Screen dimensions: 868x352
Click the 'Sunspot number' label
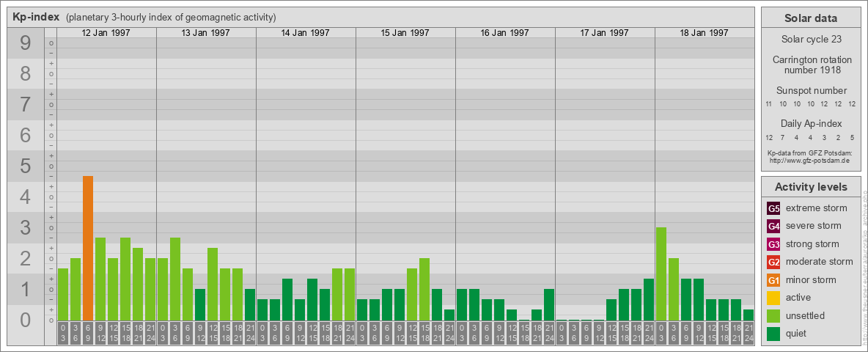pos(811,91)
